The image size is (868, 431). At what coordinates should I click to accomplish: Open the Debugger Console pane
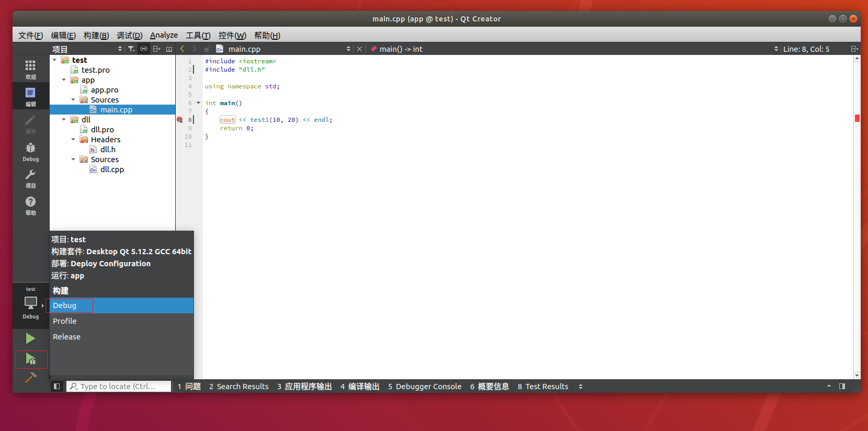pyautogui.click(x=425, y=387)
